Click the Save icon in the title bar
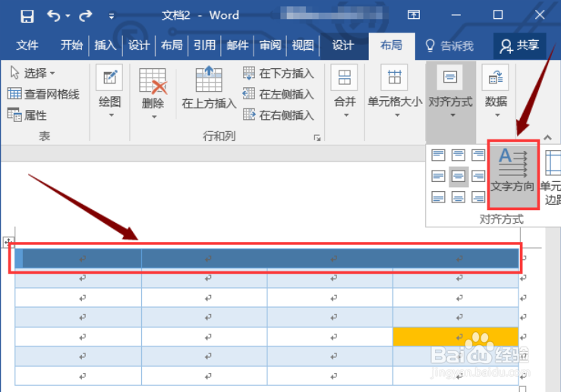The image size is (561, 392). coord(27,16)
